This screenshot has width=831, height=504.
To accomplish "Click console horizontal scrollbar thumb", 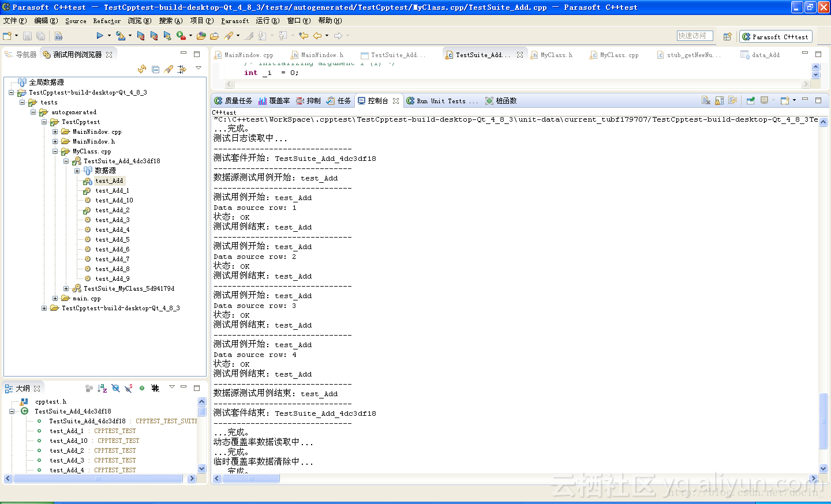I will (x=250, y=479).
